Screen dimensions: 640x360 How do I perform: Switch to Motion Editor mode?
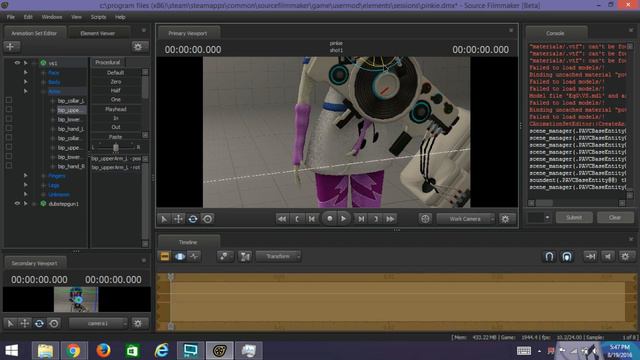click(x=180, y=256)
